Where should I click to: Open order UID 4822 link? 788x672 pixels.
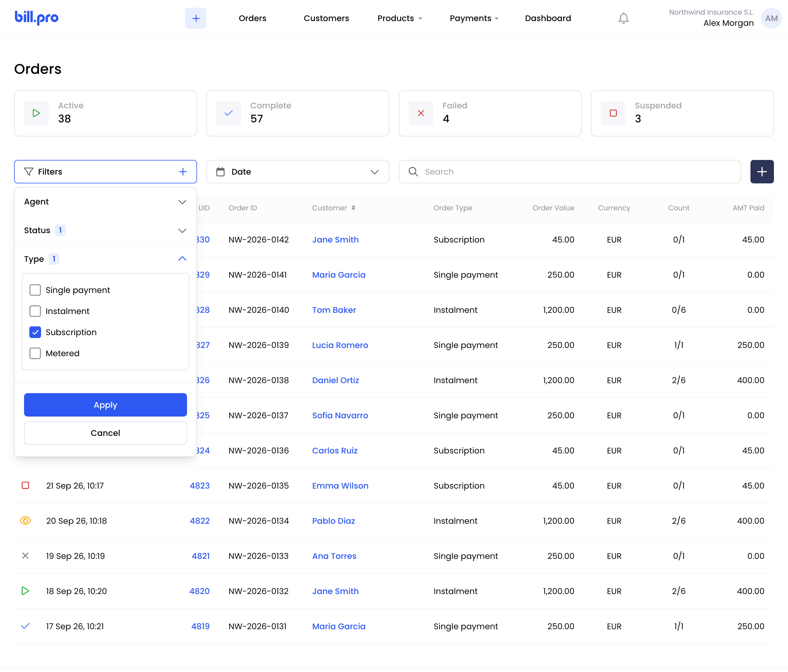[200, 521]
